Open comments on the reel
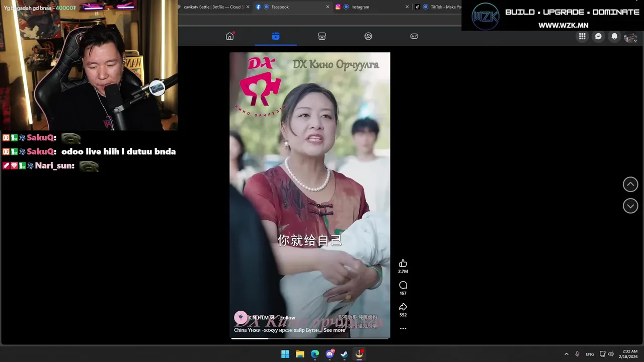The image size is (644, 362). point(403,285)
